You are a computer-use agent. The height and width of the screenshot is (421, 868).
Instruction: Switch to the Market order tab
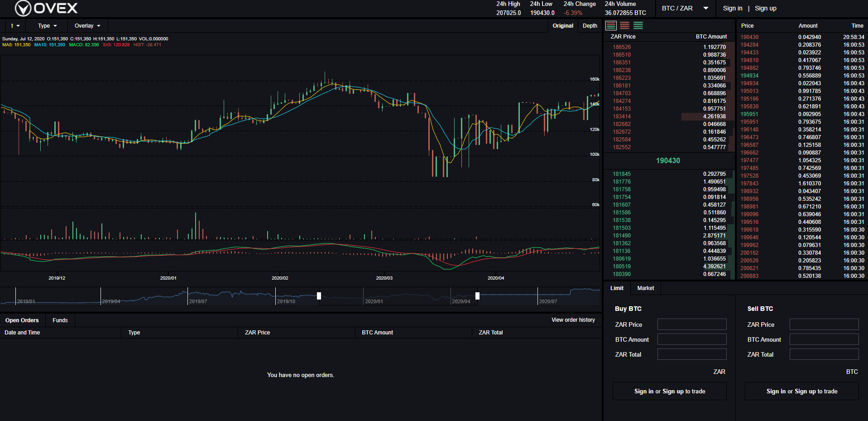click(x=645, y=288)
